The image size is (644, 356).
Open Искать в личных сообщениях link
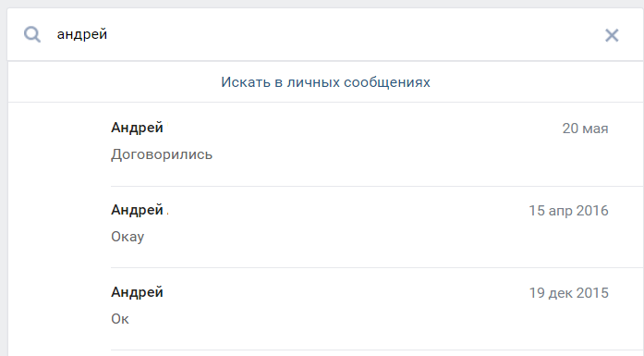point(325,82)
